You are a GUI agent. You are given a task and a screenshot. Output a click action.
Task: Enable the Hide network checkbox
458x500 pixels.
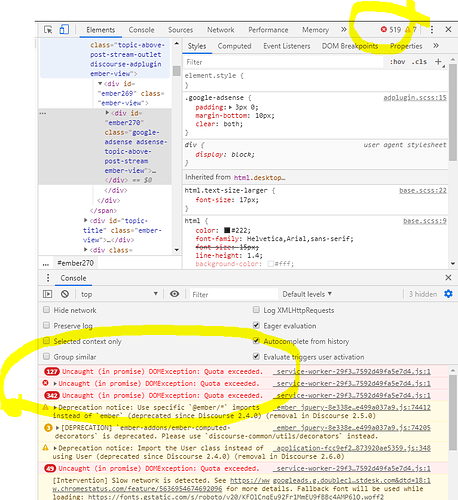tap(46, 310)
